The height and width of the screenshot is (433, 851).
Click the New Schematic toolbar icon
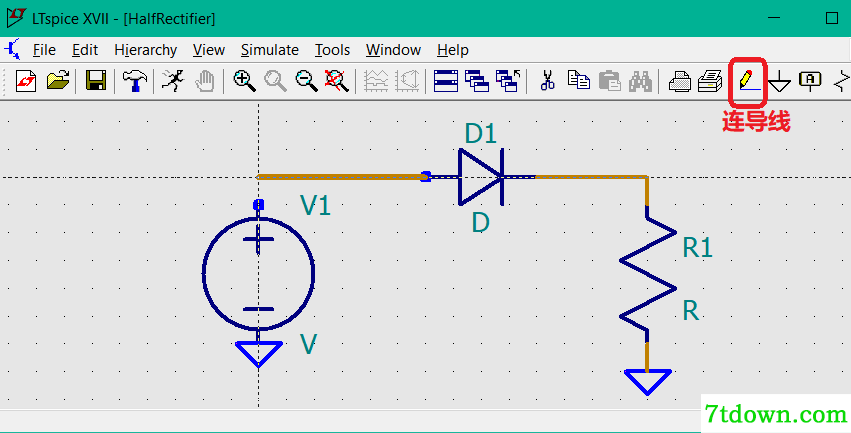click(x=26, y=81)
